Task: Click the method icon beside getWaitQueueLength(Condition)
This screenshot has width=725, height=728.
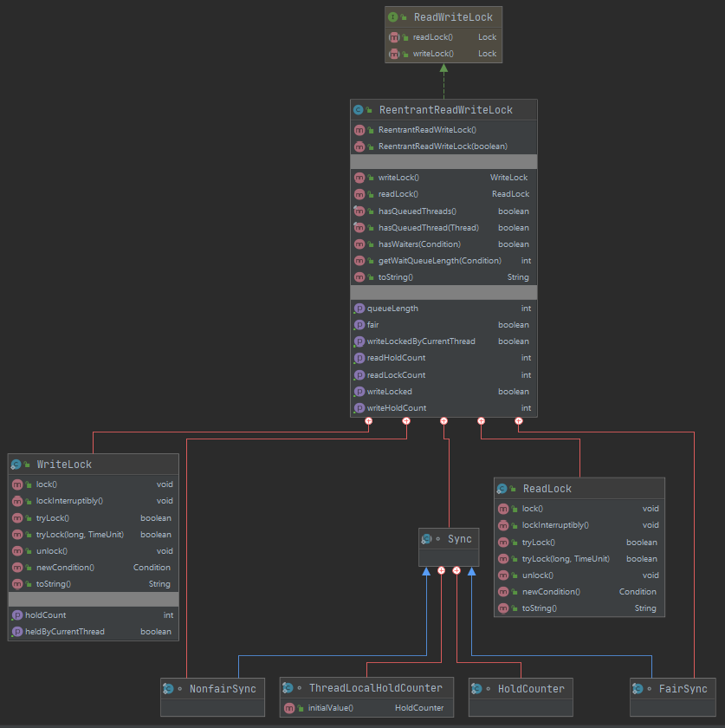Action: pyautogui.click(x=359, y=261)
